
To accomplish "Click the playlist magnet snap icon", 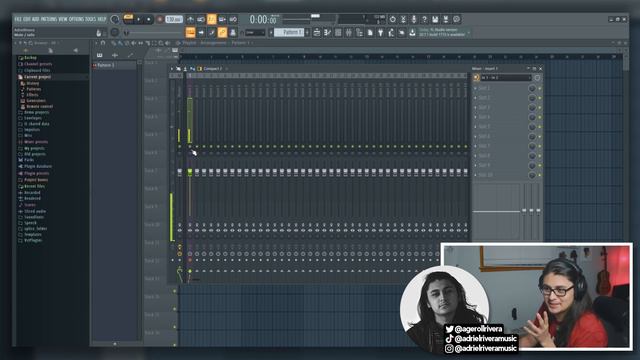I will coord(103,43).
